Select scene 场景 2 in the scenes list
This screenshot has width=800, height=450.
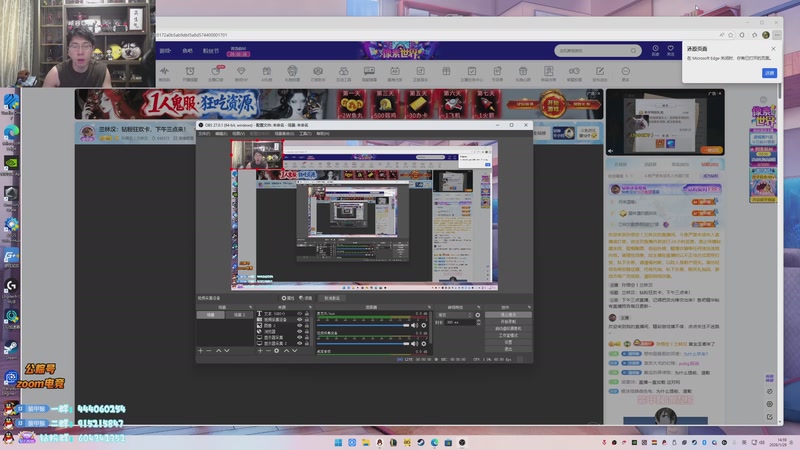239,315
